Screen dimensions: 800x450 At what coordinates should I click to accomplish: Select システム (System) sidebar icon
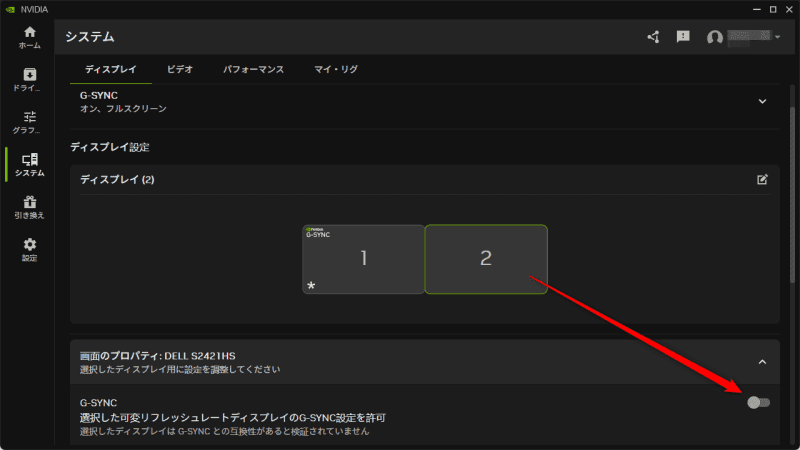(29, 164)
